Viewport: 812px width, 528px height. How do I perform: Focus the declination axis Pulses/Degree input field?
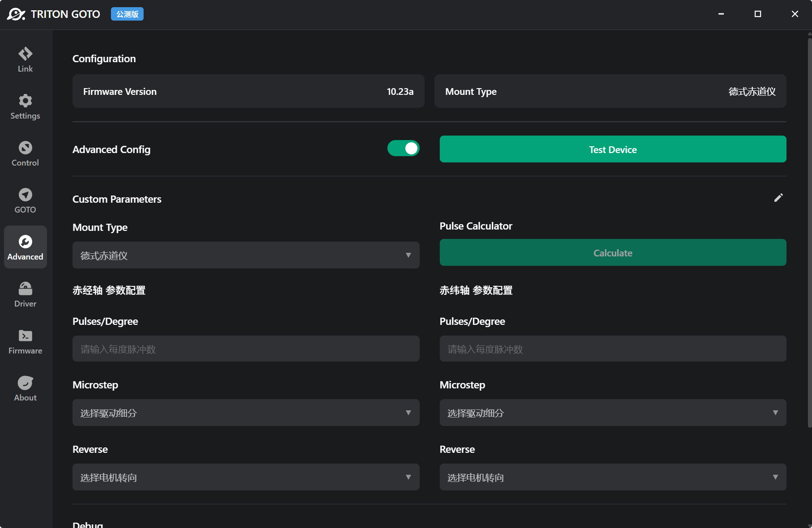(612, 349)
